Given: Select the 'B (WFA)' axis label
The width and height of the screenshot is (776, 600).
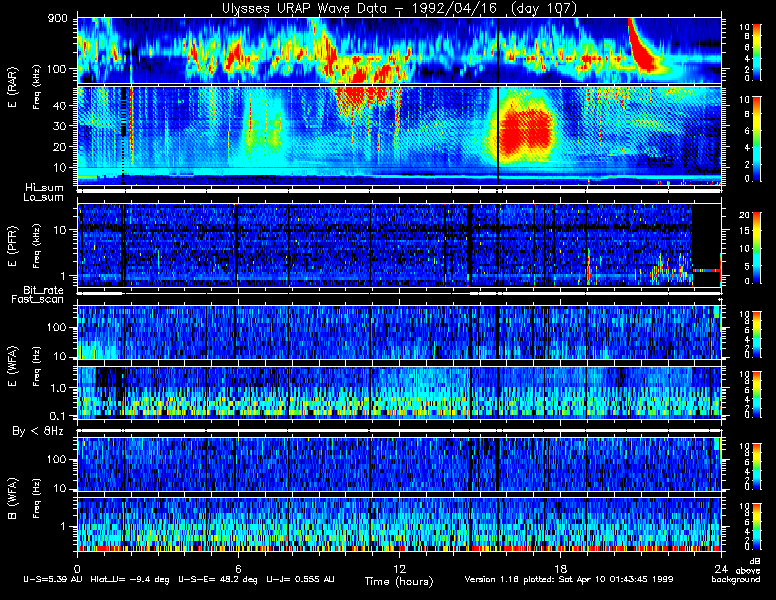Looking at the screenshot, I should tap(12, 498).
